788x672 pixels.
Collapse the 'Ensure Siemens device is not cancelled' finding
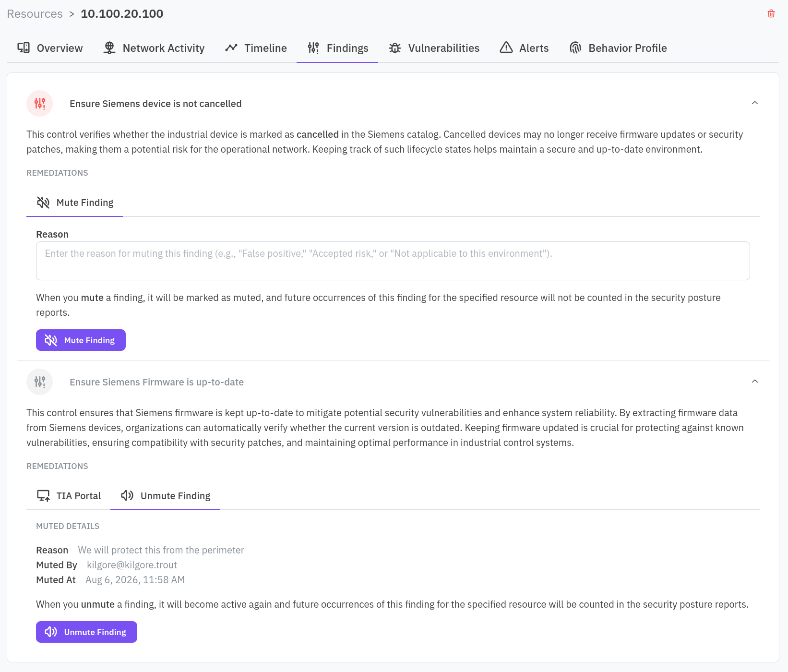tap(755, 103)
